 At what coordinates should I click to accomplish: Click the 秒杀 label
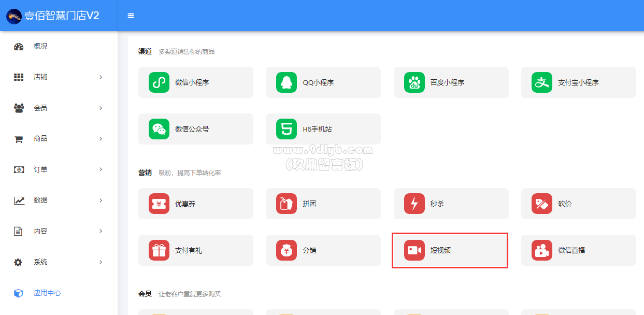[437, 204]
